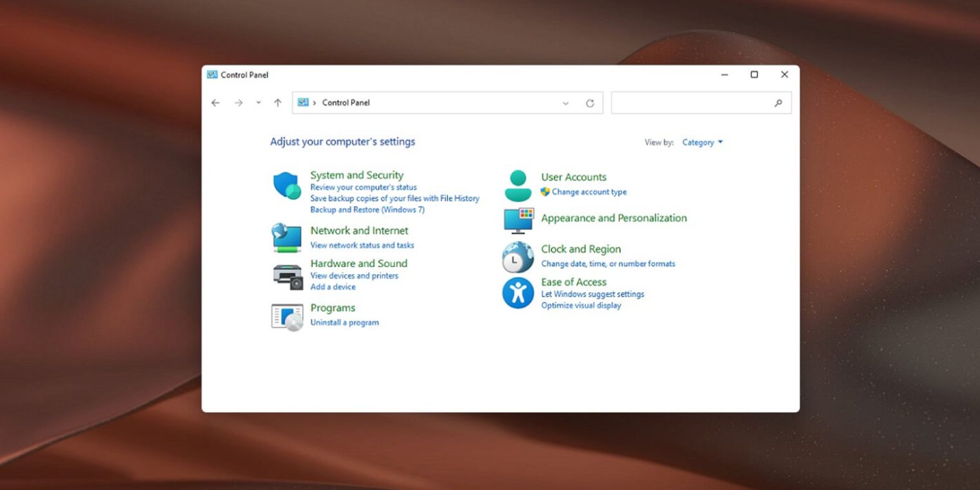Go back with the Back arrow
The width and height of the screenshot is (980, 490).
(x=215, y=103)
